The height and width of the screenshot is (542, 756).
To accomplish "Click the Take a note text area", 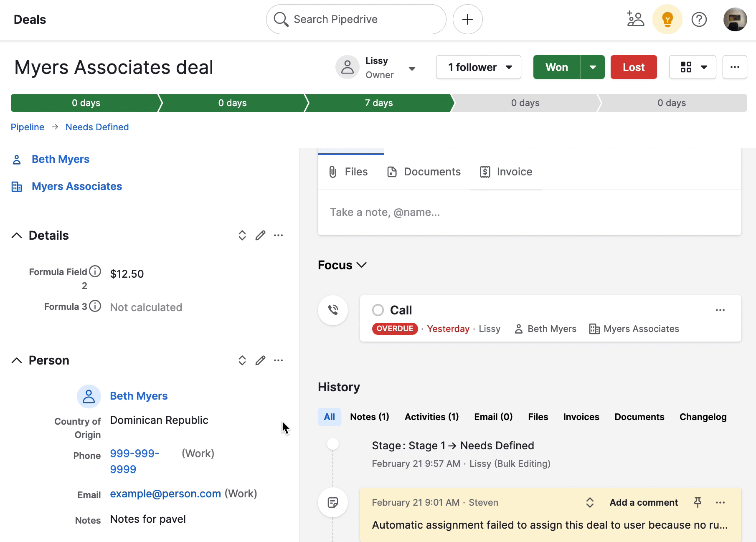I will (x=529, y=212).
